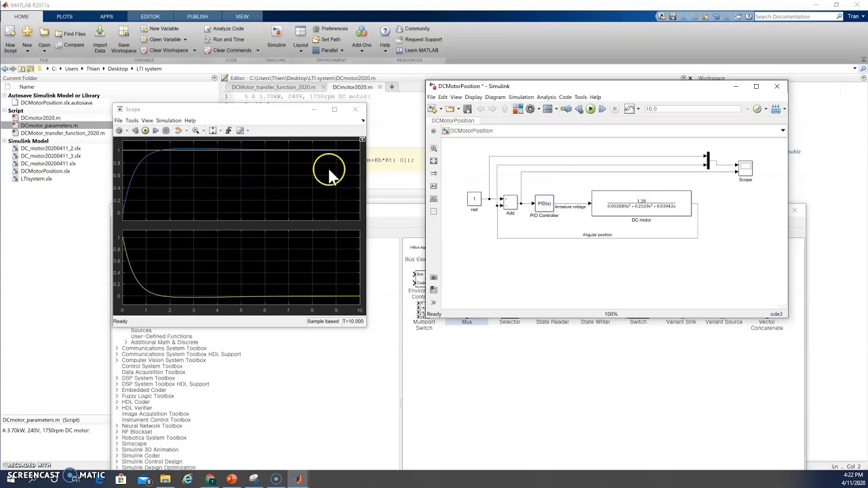The image size is (868, 488).
Task: Open Simulink breadcrumb dropdown arrow
Action: point(783,131)
